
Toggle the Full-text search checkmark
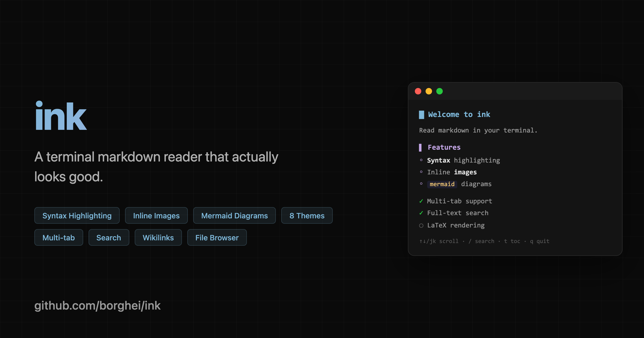pyautogui.click(x=421, y=213)
